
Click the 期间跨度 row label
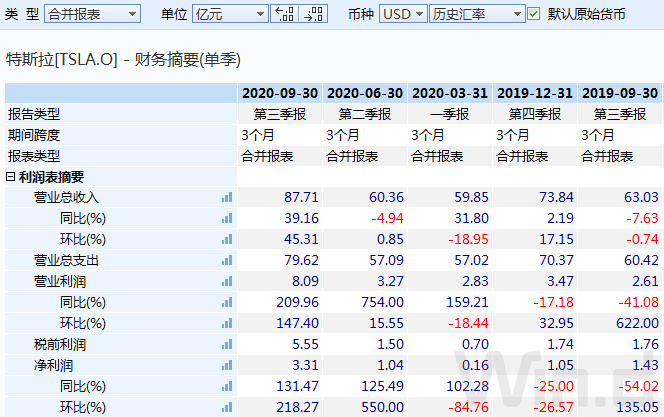coord(34,135)
